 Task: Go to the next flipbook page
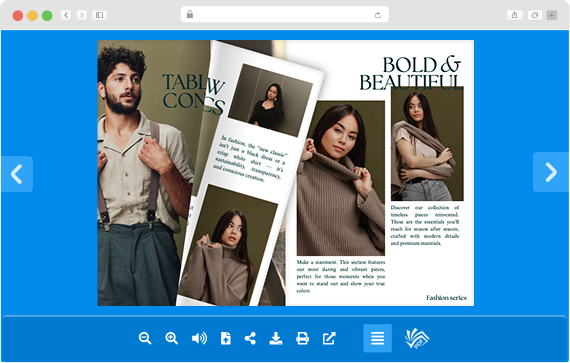[551, 172]
